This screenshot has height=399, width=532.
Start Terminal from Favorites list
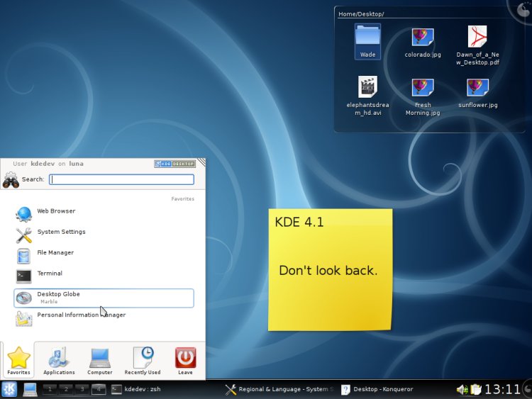(49, 274)
